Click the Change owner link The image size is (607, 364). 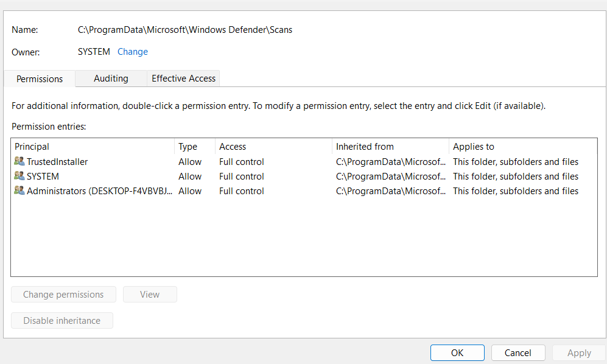[132, 52]
